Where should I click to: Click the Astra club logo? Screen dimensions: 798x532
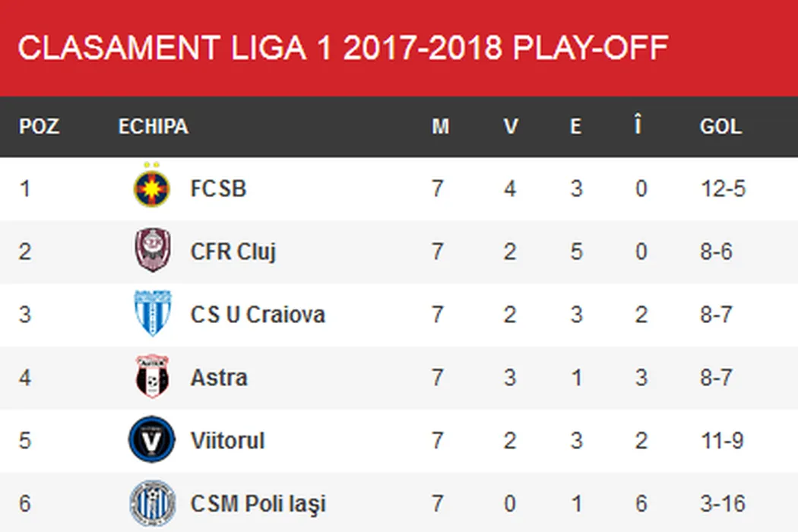point(152,377)
